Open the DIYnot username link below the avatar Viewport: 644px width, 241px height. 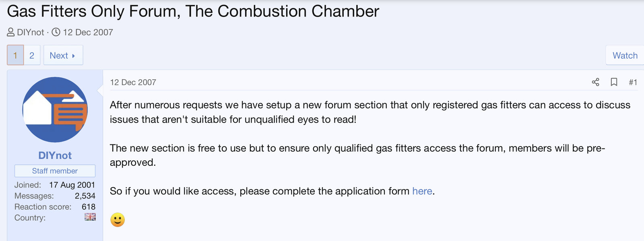click(x=55, y=155)
